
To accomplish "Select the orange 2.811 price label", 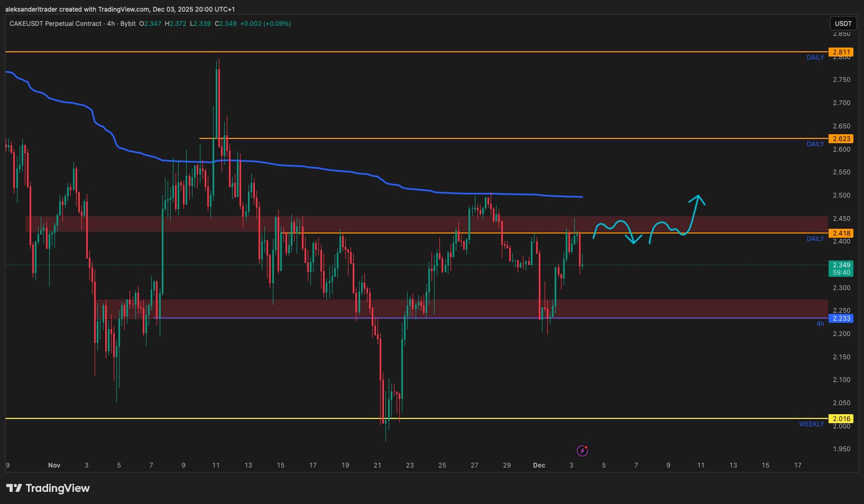I will (841, 52).
